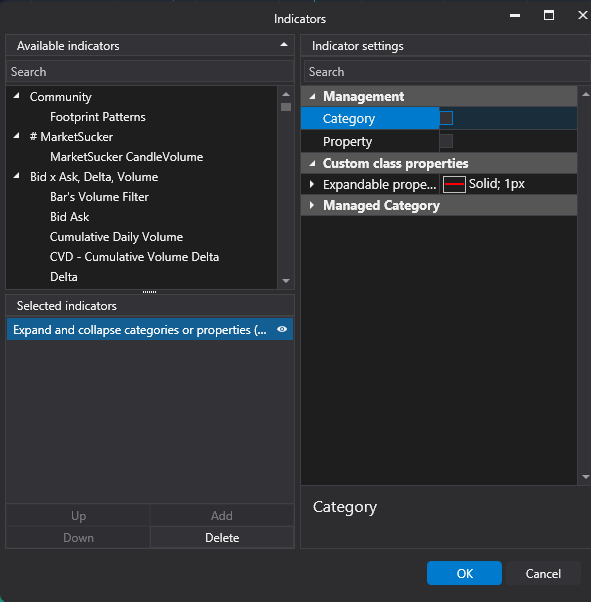Close the Indicators window
591x602 pixels.
583,15
